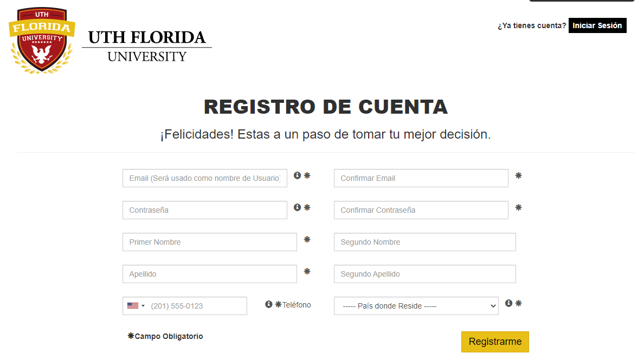The image size is (644, 360).
Task: Select the Apellido input field
Action: click(210, 274)
